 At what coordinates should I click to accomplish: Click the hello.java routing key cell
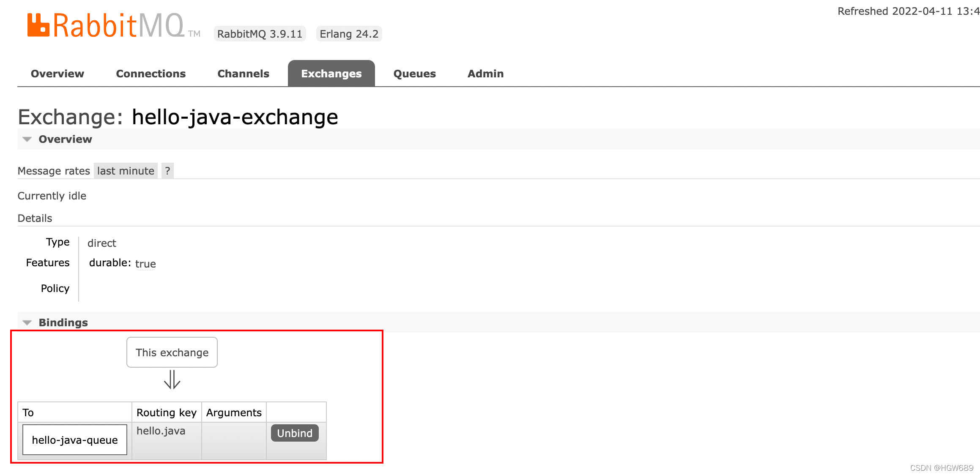tap(161, 431)
